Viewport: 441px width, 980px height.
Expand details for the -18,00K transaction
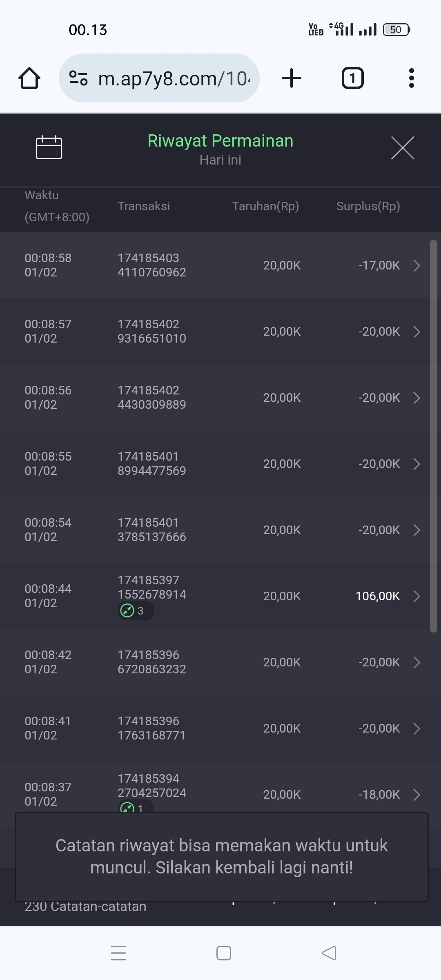click(416, 795)
